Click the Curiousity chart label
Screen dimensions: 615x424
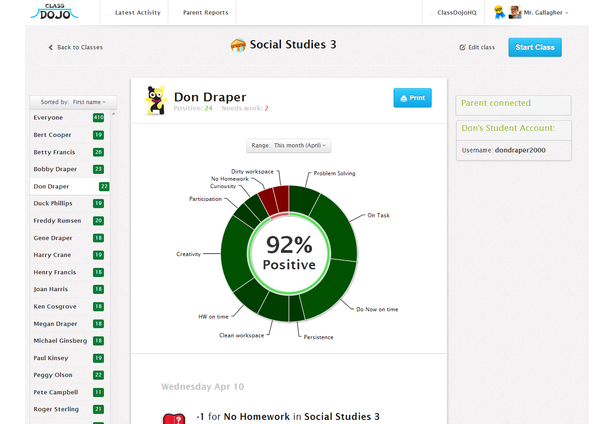tap(223, 186)
